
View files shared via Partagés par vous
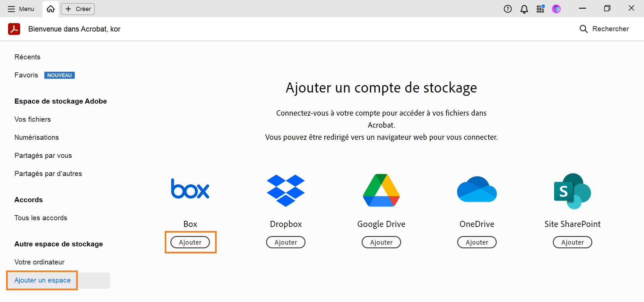[x=43, y=155]
